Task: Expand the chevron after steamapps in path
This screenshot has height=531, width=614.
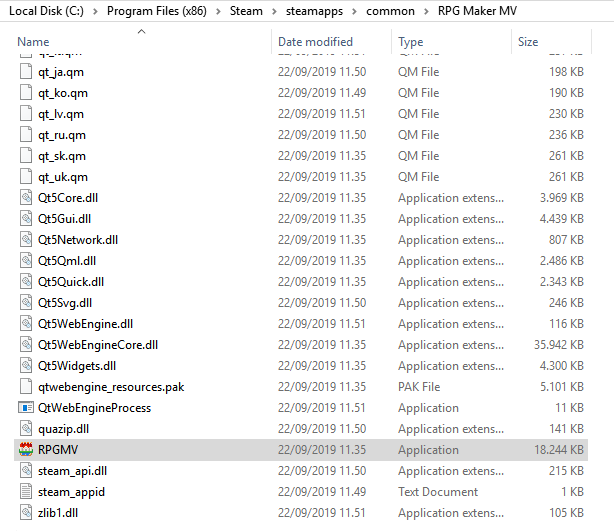Action: pyautogui.click(x=354, y=11)
